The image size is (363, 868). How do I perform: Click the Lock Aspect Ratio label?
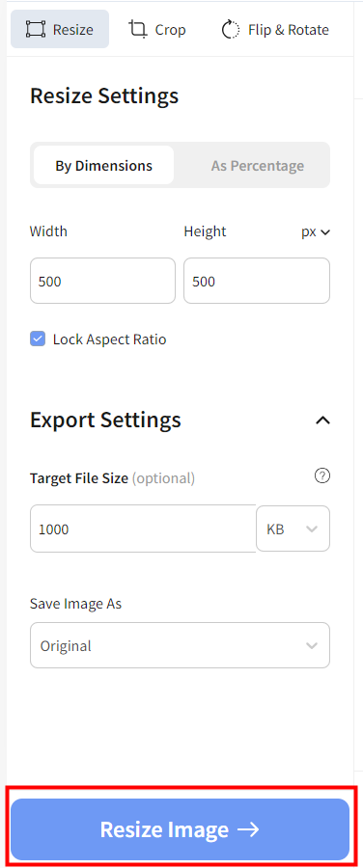110,339
